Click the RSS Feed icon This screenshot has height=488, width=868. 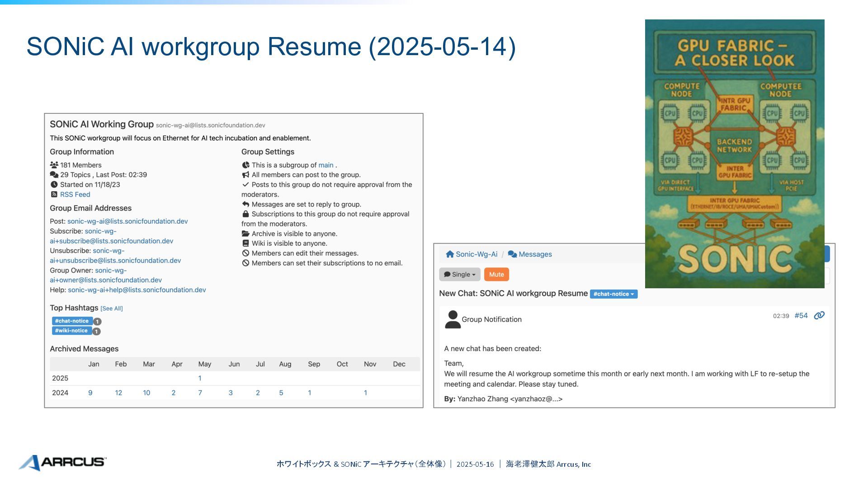tap(54, 194)
